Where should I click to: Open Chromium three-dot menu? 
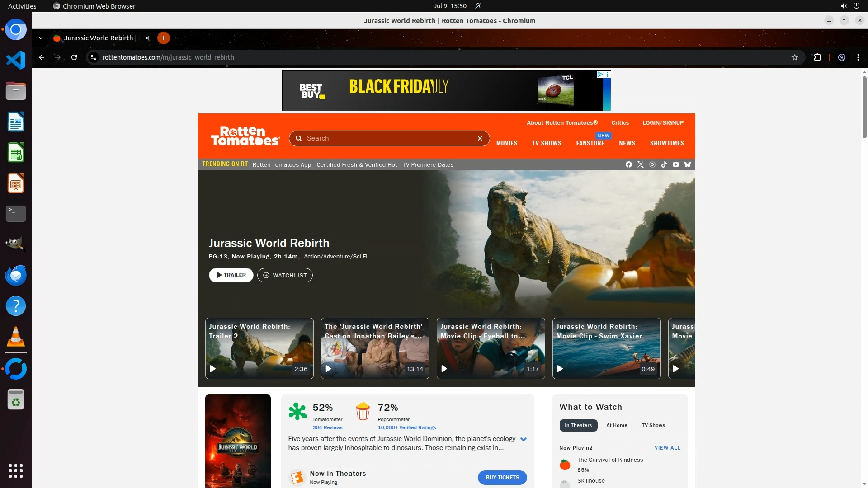[858, 57]
